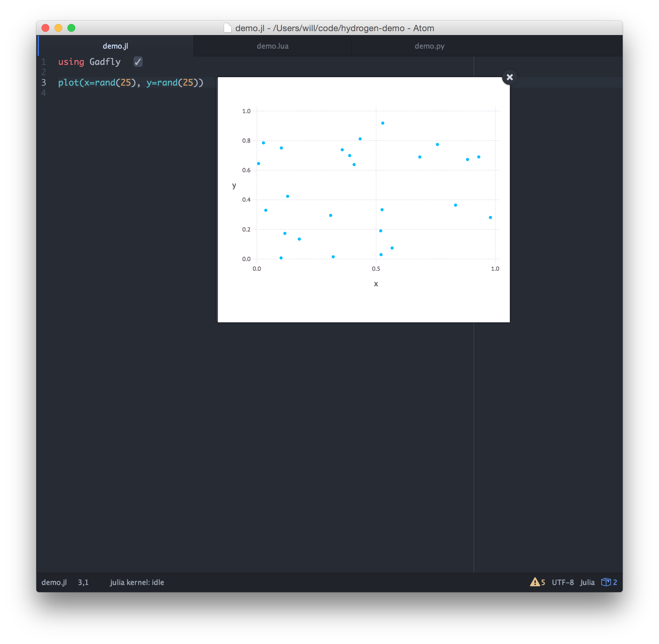Click the julia kernel: idle status
Viewport: 659px width, 644px height.
coord(137,582)
